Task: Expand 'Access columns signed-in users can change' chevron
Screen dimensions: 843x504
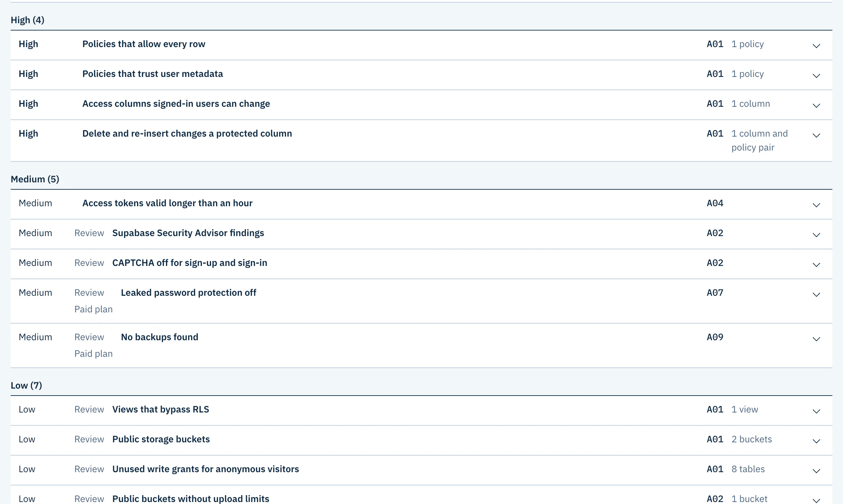Action: coord(816,106)
